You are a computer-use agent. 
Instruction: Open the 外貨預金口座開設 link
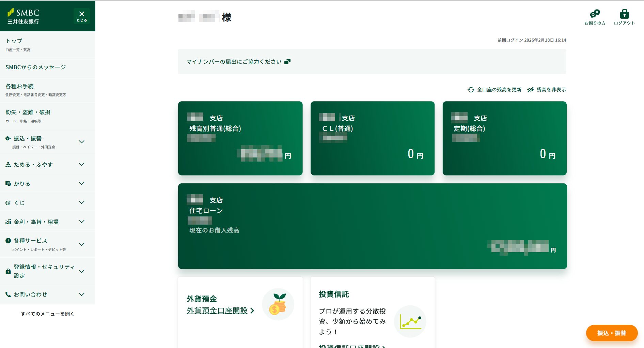pos(217,311)
